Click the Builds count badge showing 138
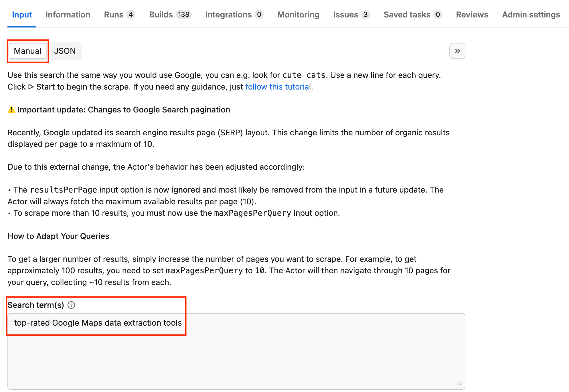Viewport: 569px width, 392px height. pyautogui.click(x=183, y=15)
